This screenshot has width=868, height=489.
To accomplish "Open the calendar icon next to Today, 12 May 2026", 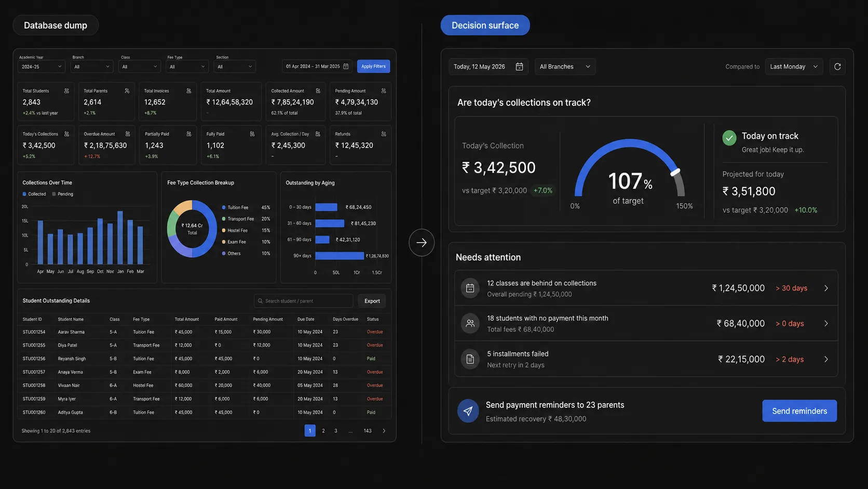I will [519, 67].
